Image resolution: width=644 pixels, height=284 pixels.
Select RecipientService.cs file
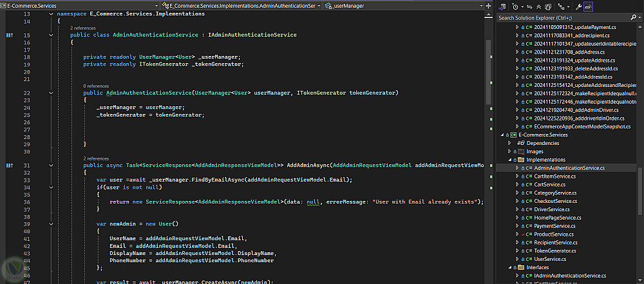tap(556, 242)
